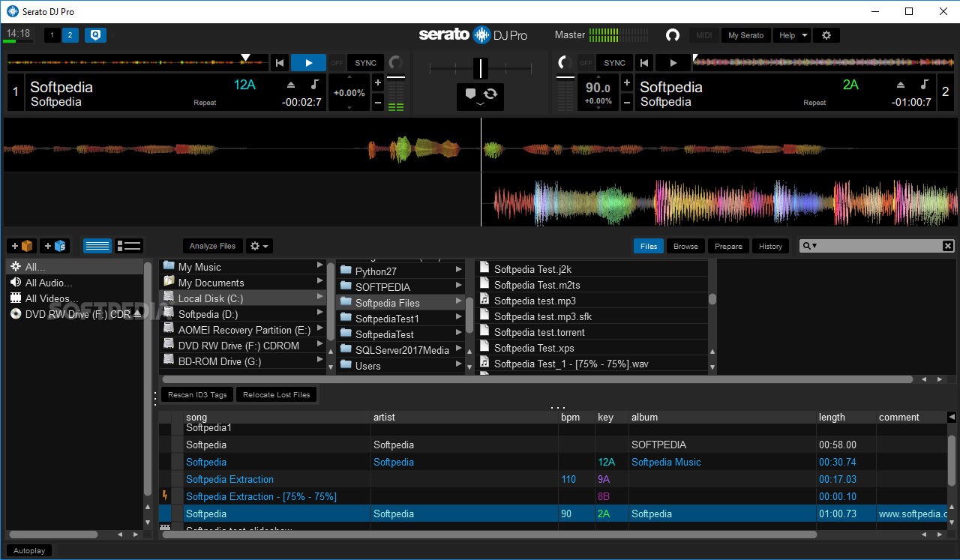Screen dimensions: 960x560
Task: Toggle deck 2 sync OFF button
Action: tap(586, 63)
